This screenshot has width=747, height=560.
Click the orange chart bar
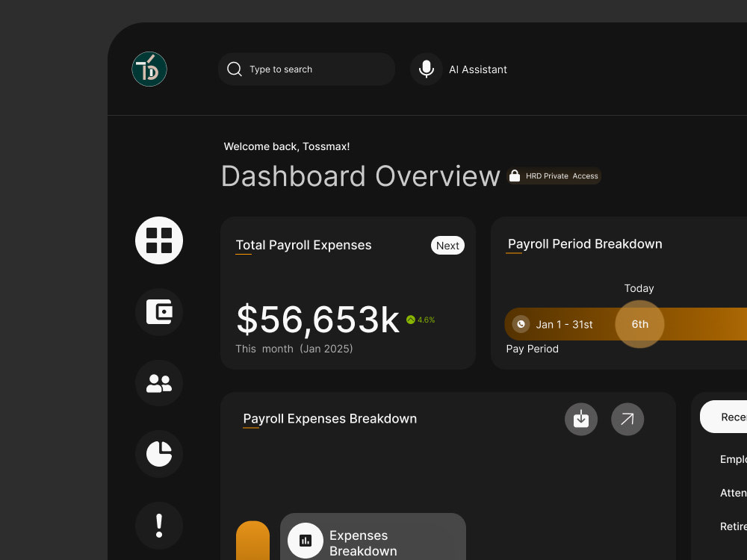pos(253,541)
